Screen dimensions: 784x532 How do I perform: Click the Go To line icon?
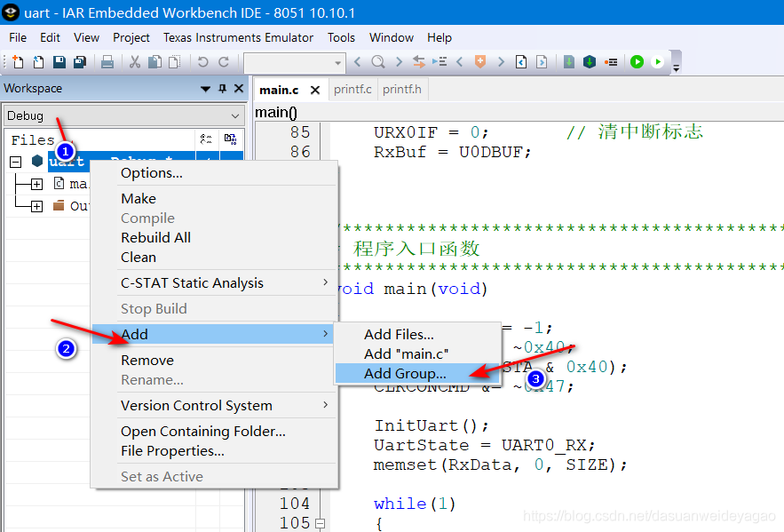click(x=440, y=62)
